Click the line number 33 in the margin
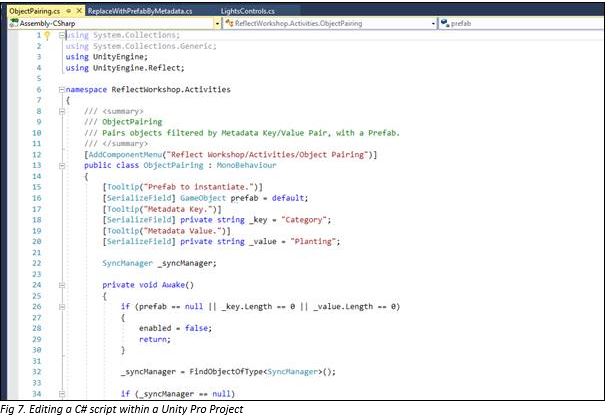 click(x=36, y=383)
